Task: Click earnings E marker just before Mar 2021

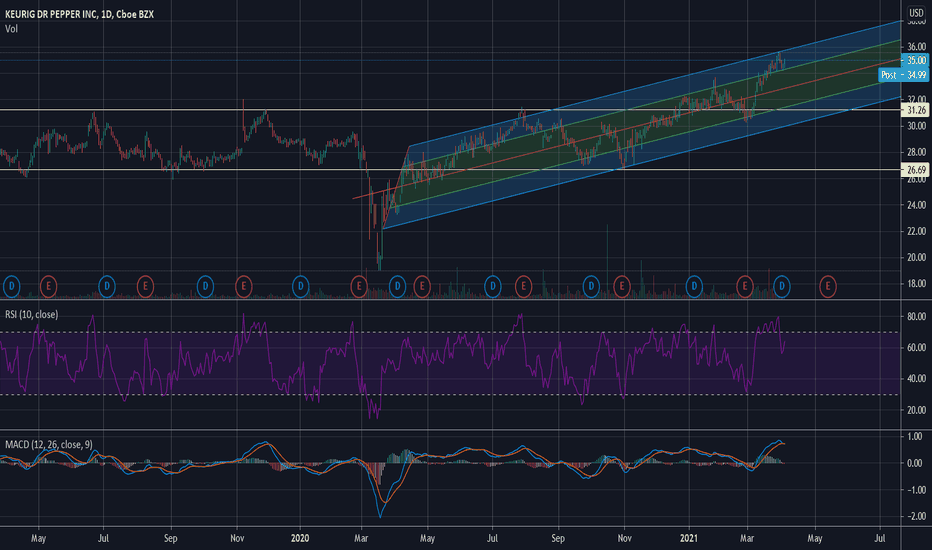Action: pos(745,287)
